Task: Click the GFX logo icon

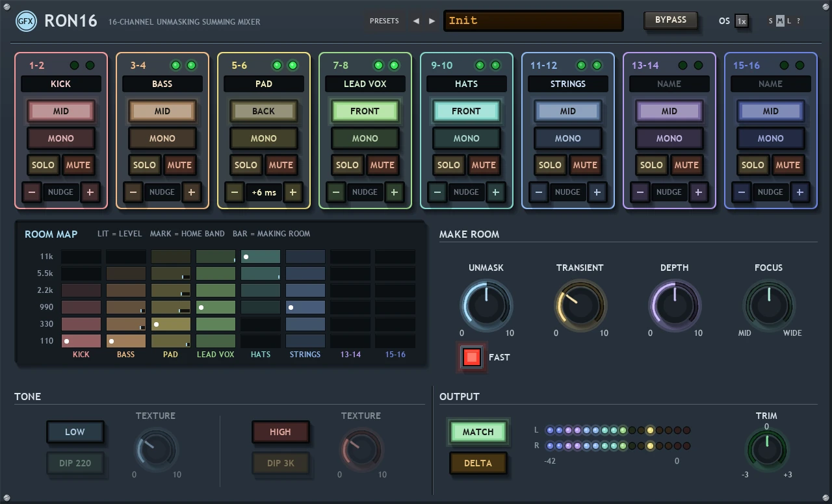Action: pyautogui.click(x=26, y=21)
